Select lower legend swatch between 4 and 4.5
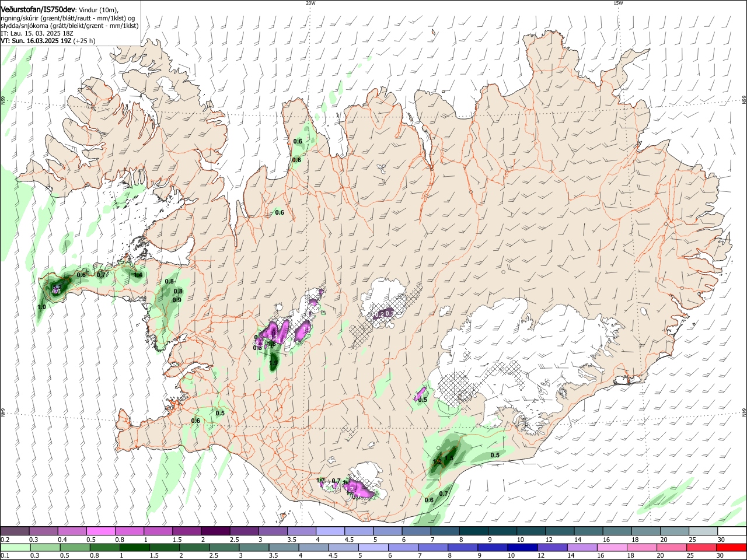 314,547
